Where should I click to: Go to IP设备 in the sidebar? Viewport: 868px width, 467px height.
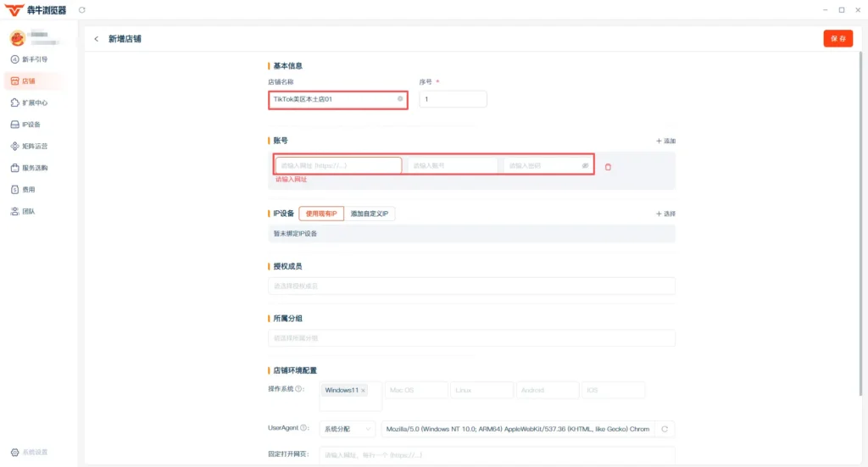click(25, 125)
